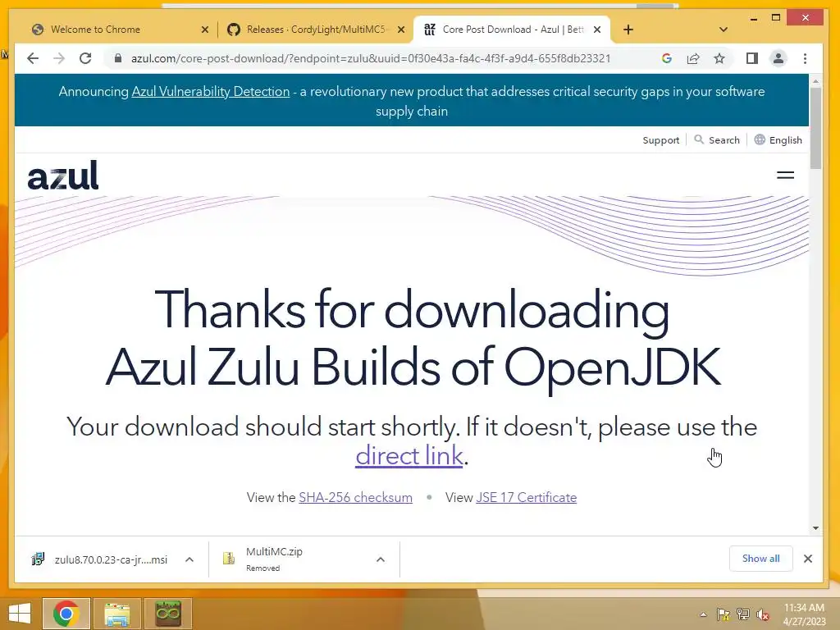
Task: Click the direct link for download
Action: point(409,455)
